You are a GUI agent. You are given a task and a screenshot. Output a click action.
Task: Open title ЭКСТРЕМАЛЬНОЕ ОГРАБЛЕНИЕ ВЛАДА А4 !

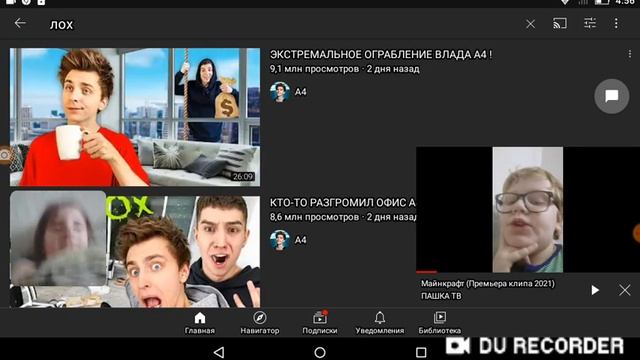(380, 54)
